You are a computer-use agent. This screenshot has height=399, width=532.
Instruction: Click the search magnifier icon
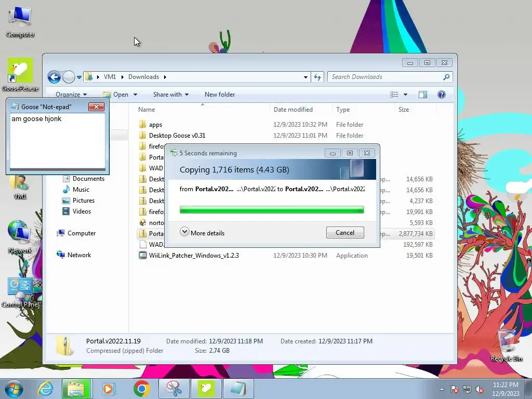point(446,77)
